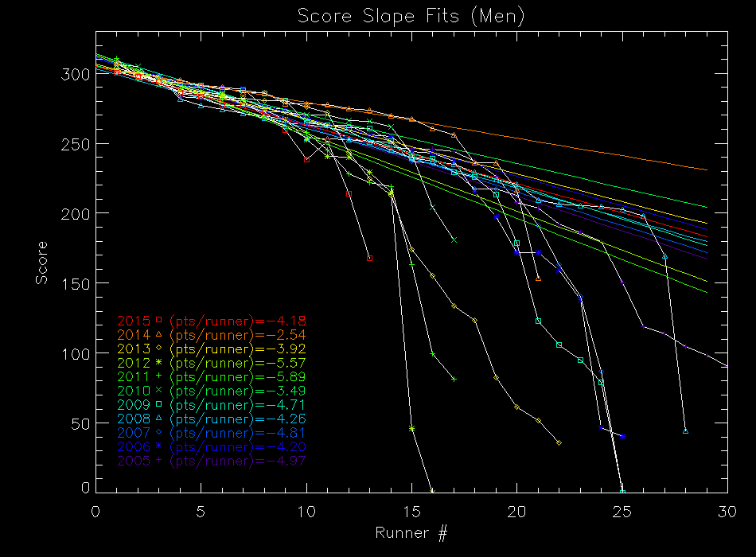756x557 pixels.
Task: Click the cyan triangle data point near runner 28
Action: click(685, 431)
